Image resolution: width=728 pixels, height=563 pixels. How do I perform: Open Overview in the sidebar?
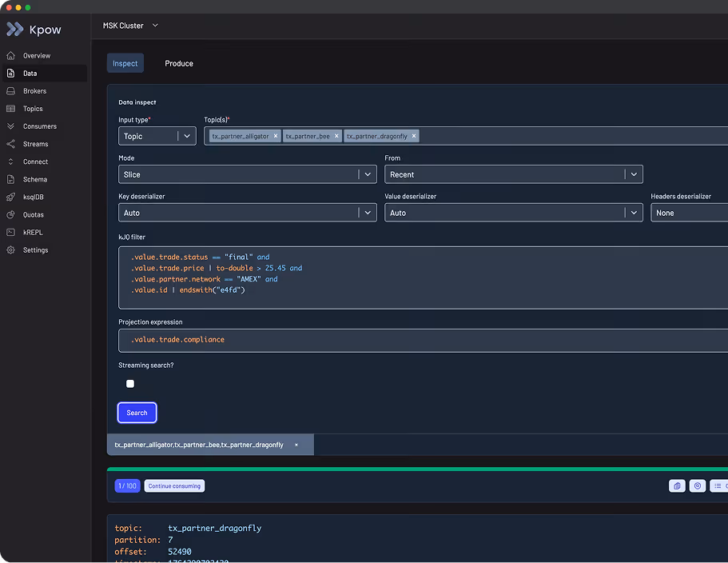[x=45, y=56]
